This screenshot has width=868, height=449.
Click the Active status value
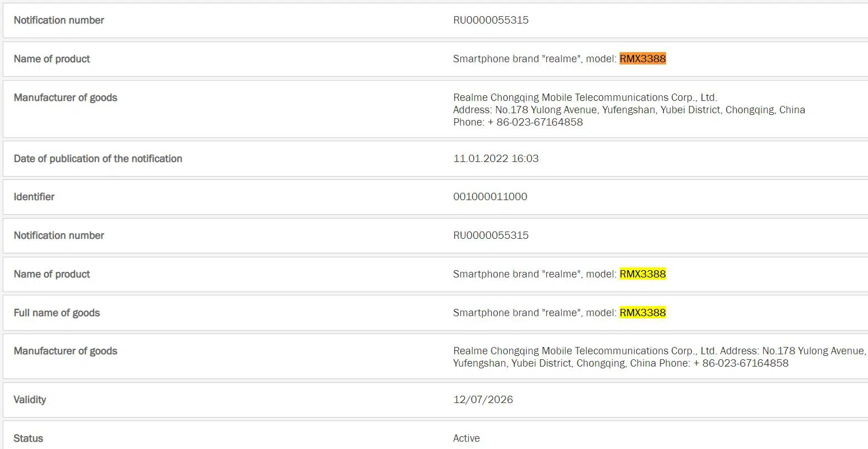click(466, 438)
